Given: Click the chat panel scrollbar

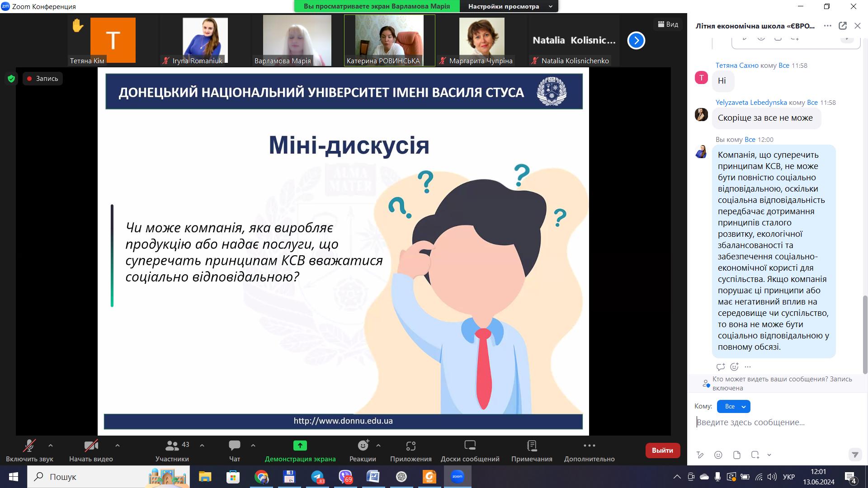Looking at the screenshot, I should point(865,334).
